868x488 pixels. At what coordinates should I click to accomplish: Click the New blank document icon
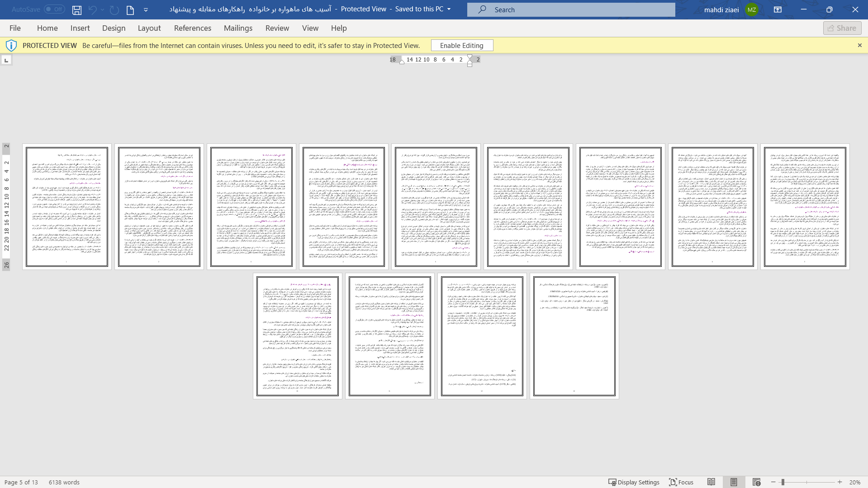click(130, 9)
